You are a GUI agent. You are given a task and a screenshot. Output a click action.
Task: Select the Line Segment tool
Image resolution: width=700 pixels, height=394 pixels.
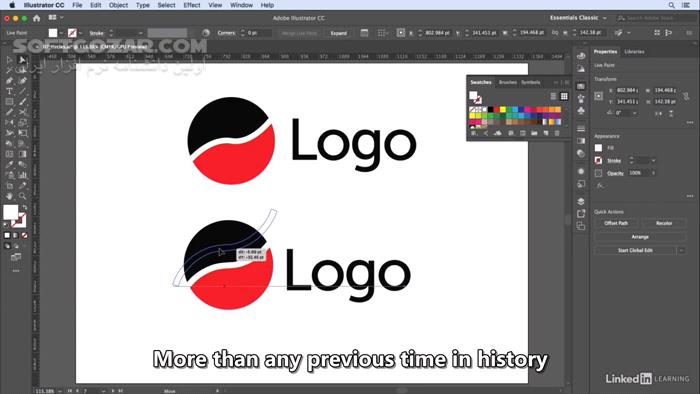(x=22, y=91)
